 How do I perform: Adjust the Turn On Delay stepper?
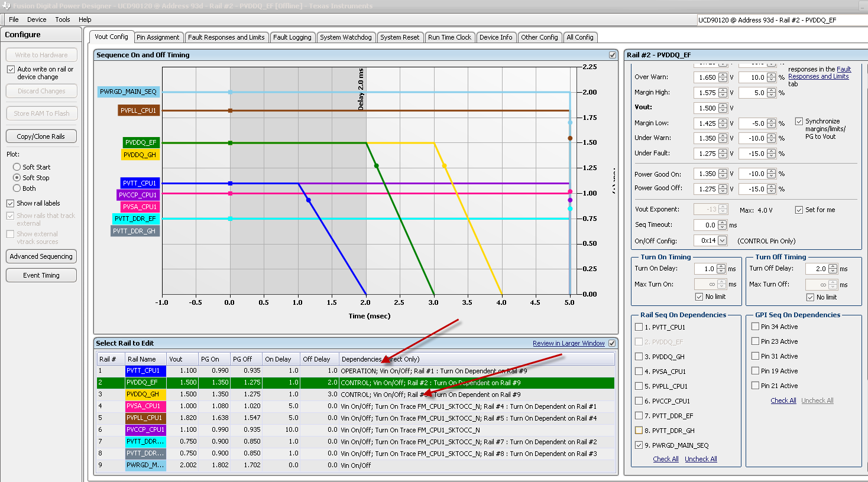[721, 269]
